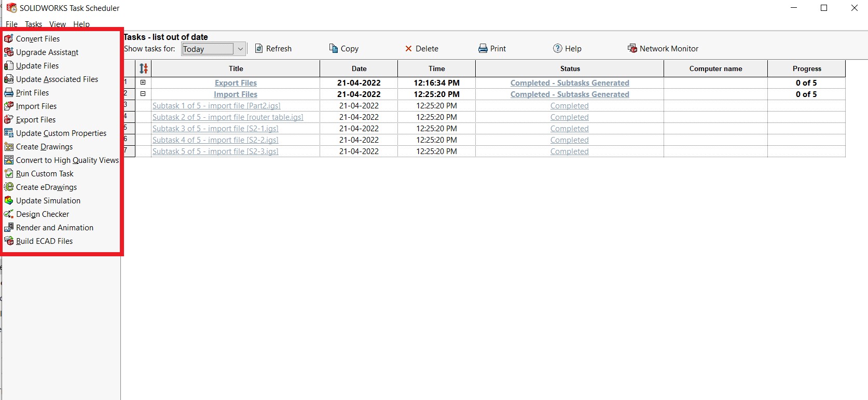The image size is (868, 400).
Task: Click Completed status for Subtask 5
Action: (x=570, y=151)
